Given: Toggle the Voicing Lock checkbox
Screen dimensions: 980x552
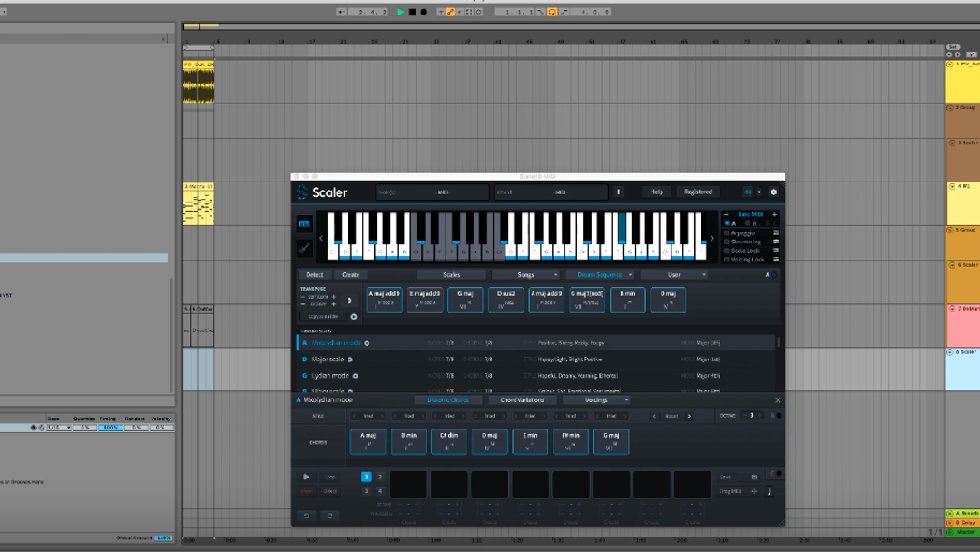Looking at the screenshot, I should coord(727,260).
